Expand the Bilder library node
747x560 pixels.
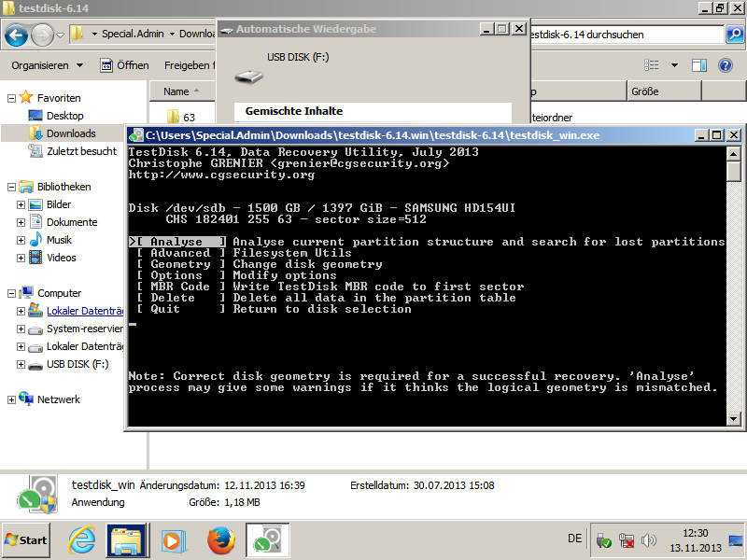pos(21,204)
